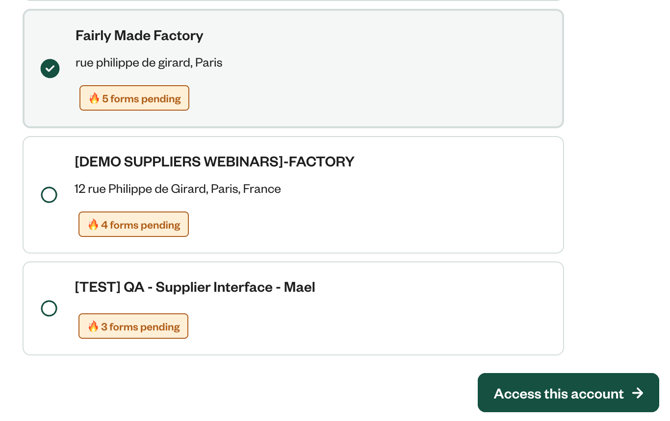Image resolution: width=670 pixels, height=421 pixels.
Task: Click the Fairly Made Factory title
Action: 139,36
